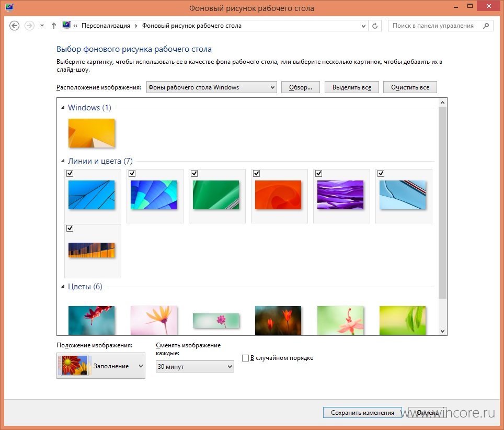Click the wallpaper list scroll down arrow

click(x=443, y=331)
